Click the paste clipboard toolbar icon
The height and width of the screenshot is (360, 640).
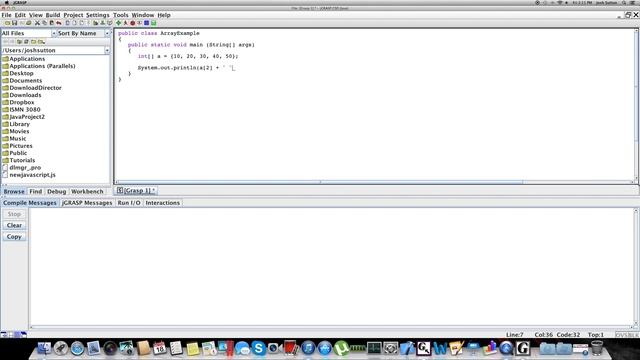pyautogui.click(x=51, y=23)
